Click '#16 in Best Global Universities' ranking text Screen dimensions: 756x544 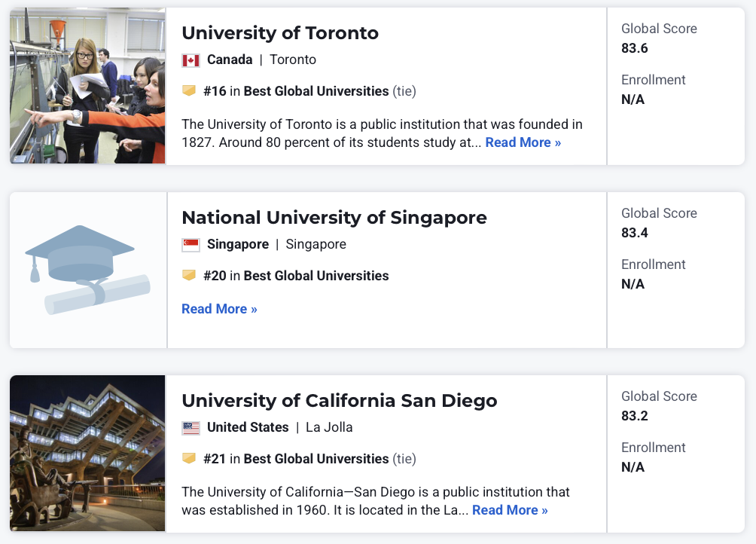(296, 91)
